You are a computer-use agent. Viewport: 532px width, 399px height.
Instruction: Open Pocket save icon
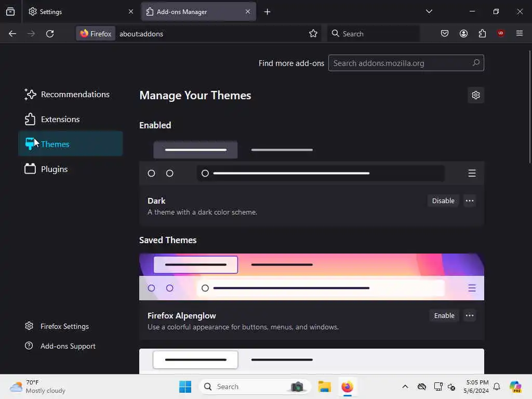[445, 33]
